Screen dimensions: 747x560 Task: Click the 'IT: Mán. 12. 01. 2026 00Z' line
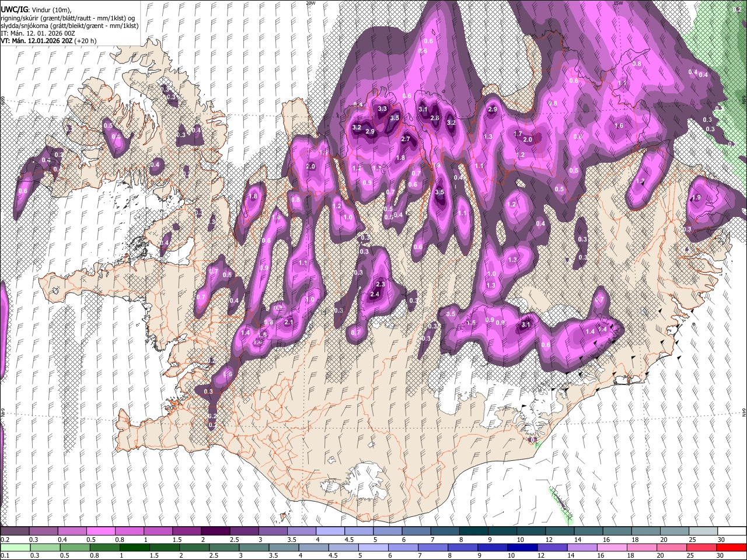point(37,33)
